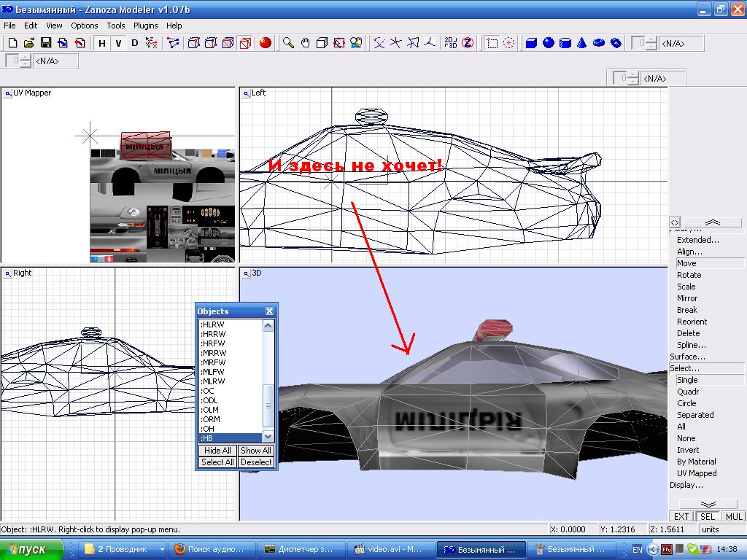Toggle the SEL button
The height and width of the screenshot is (560, 747).
point(708,517)
